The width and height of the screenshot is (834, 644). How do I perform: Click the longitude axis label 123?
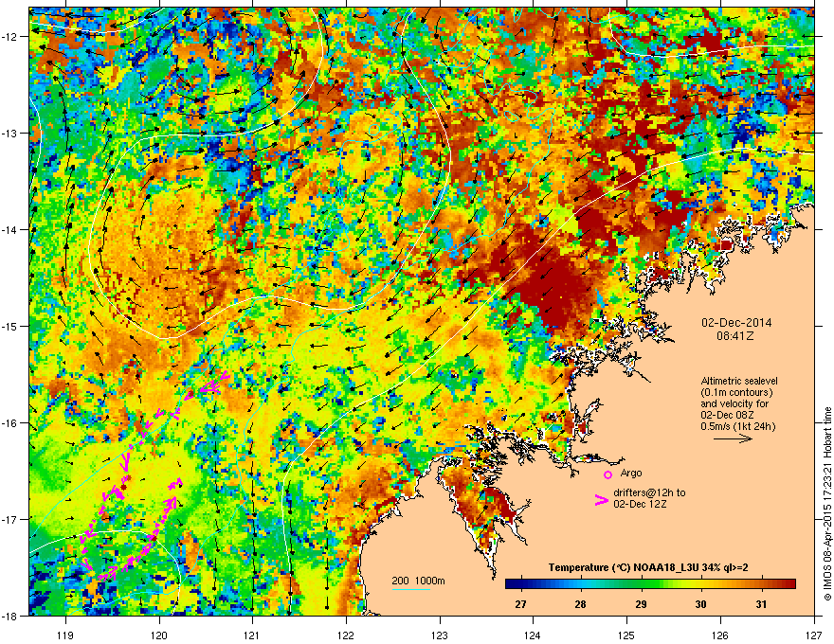(x=440, y=635)
